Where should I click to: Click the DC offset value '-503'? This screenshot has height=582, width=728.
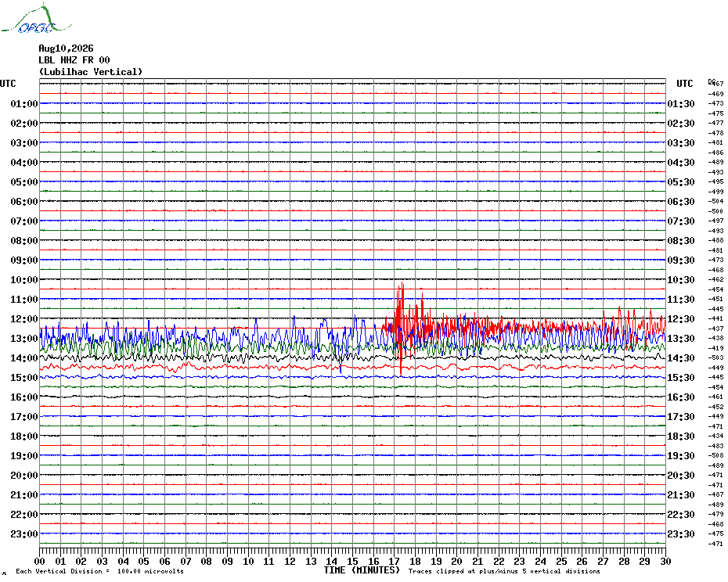click(716, 357)
